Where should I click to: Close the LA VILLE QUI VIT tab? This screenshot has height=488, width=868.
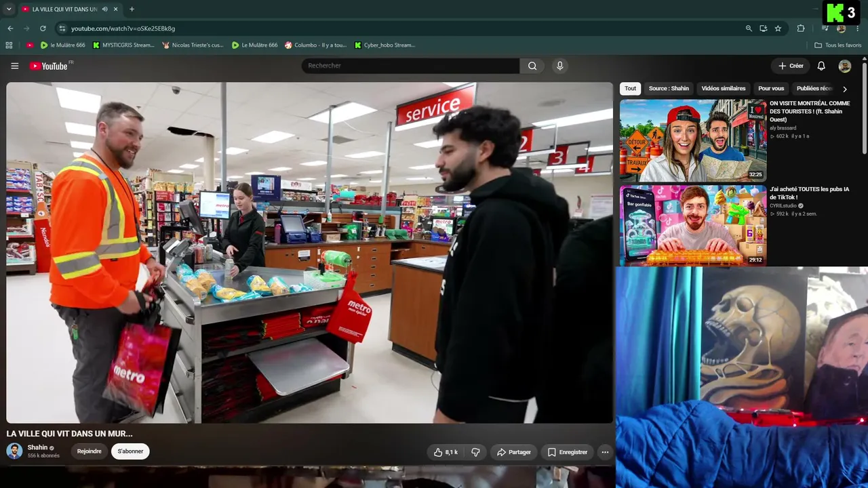tap(116, 9)
